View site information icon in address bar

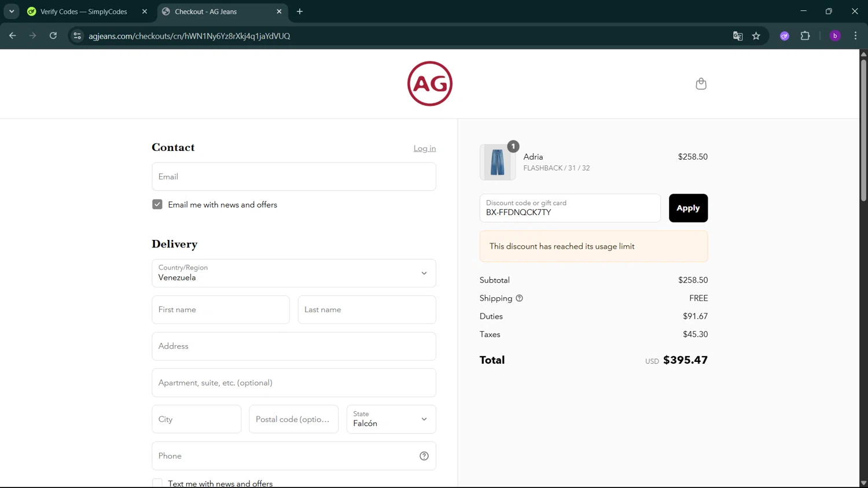(x=77, y=36)
